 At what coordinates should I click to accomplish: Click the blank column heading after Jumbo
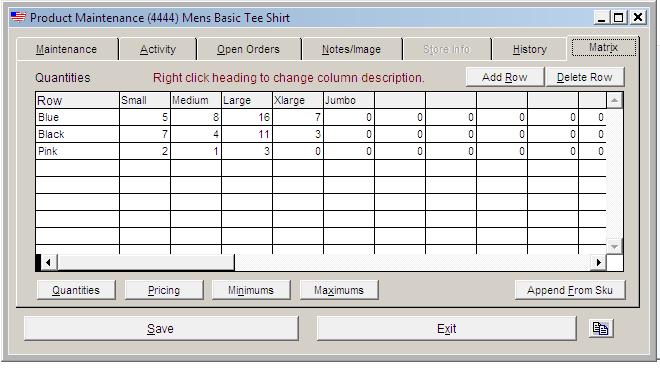400,100
